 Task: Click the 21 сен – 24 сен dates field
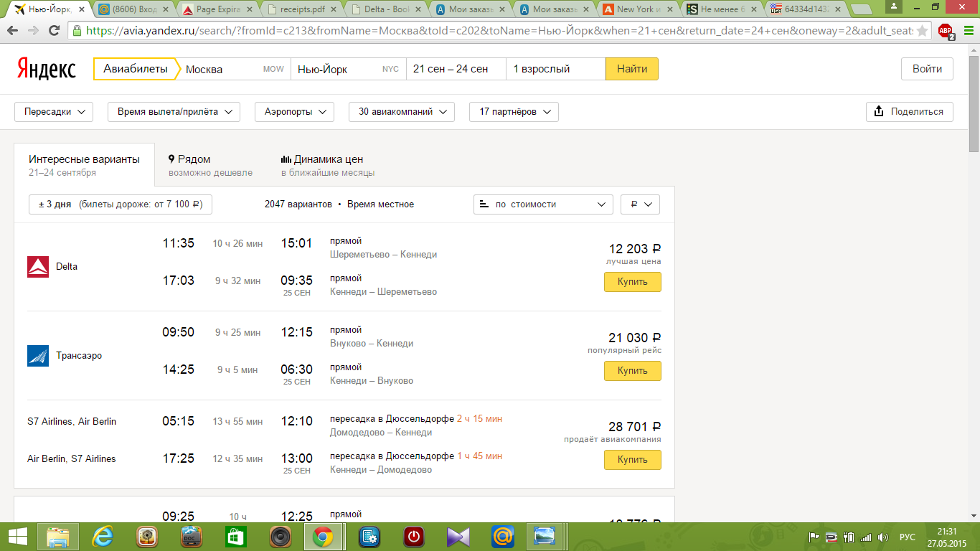[x=456, y=69]
